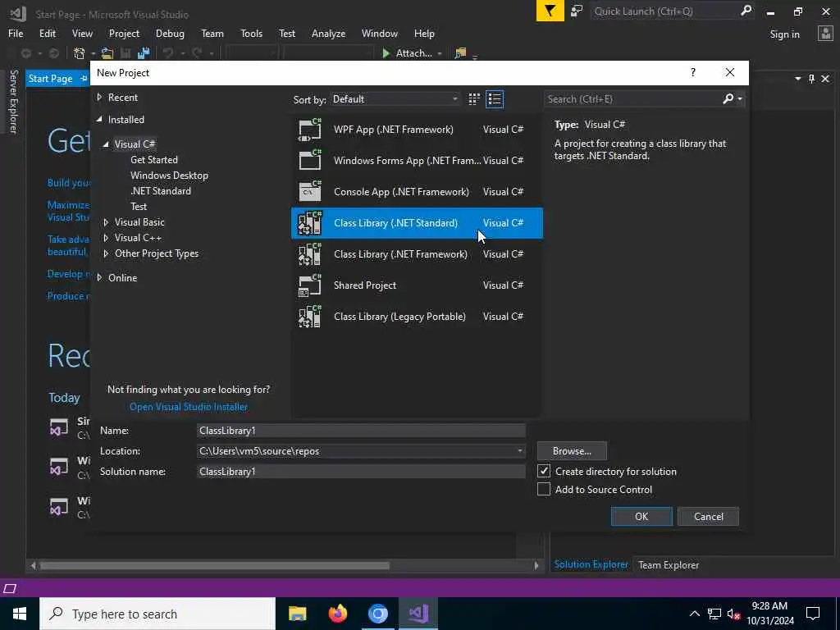Click Cancel in New Project dialog
This screenshot has width=840, height=630.
pos(708,517)
